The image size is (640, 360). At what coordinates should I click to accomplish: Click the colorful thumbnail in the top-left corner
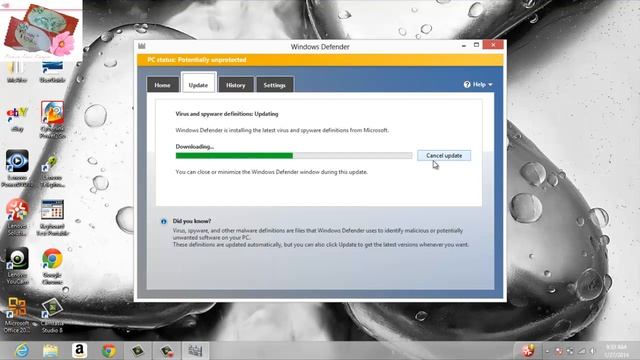(x=41, y=30)
